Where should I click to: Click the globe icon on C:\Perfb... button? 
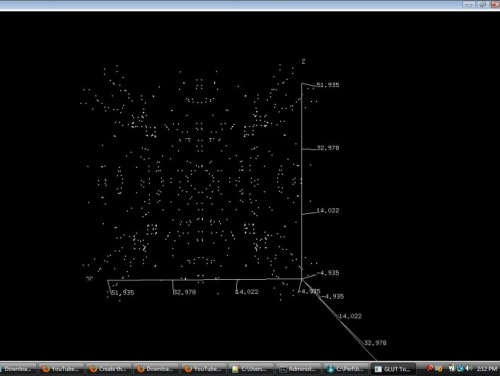(330, 369)
